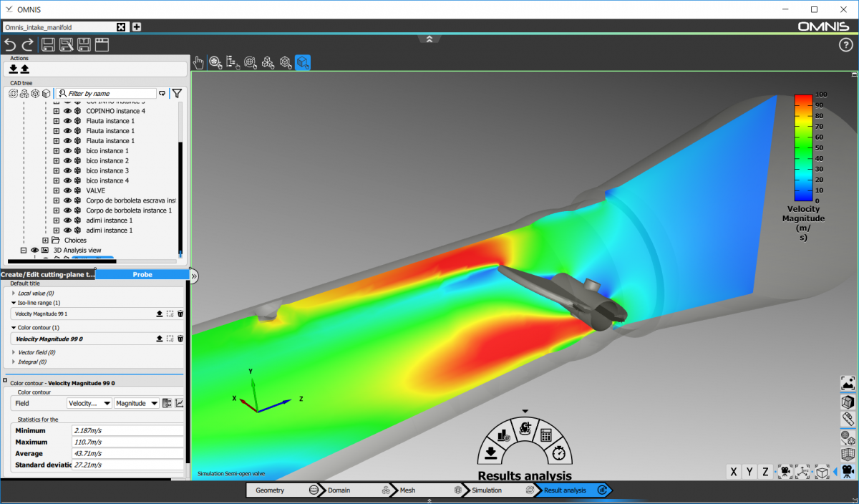Viewport: 859px width, 504px height.
Task: Take a viewport screenshot with image icon
Action: [848, 383]
